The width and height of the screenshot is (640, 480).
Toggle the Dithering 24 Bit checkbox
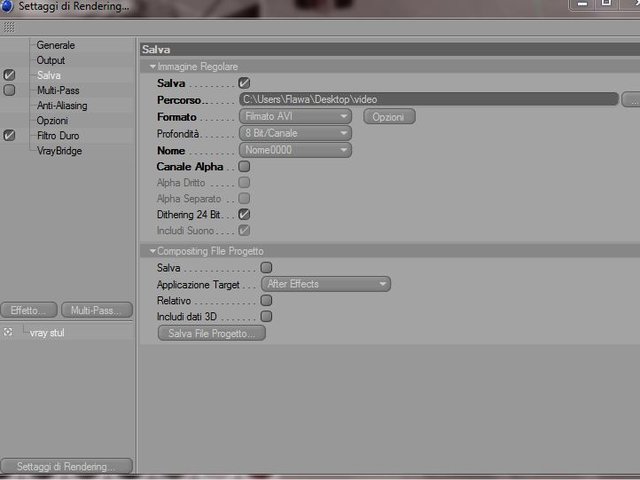click(x=244, y=214)
